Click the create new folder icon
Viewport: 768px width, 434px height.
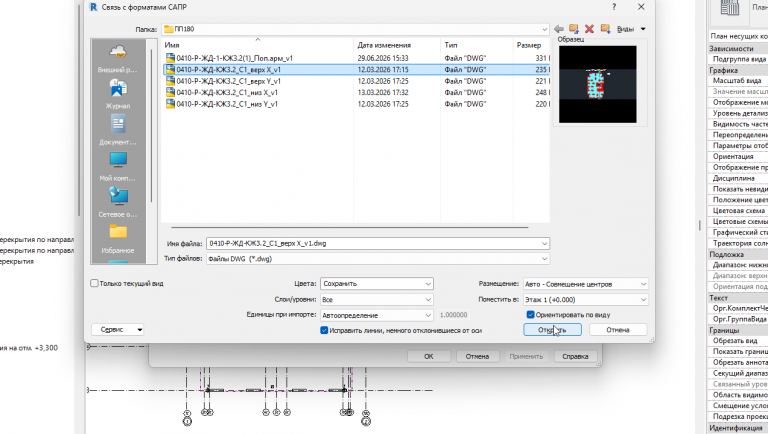[605, 29]
